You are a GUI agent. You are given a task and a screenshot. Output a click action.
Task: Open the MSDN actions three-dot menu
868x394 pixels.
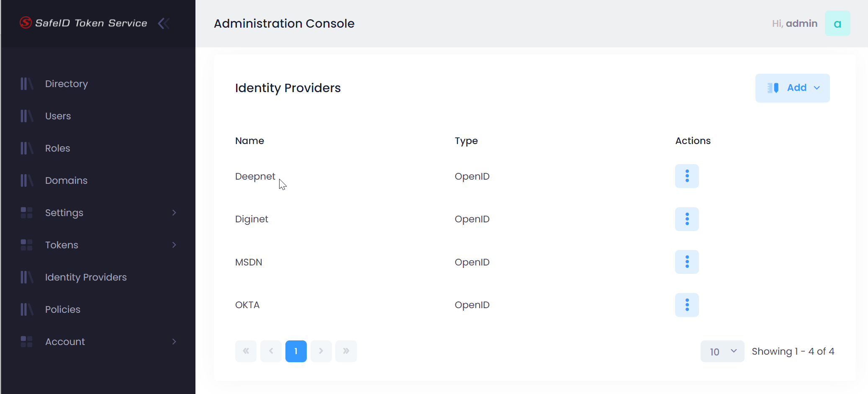click(x=687, y=262)
